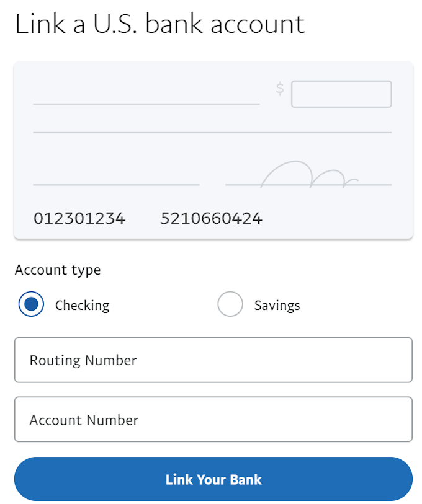Click the account number 5210660424 on the check
The image size is (422, 504).
211,218
